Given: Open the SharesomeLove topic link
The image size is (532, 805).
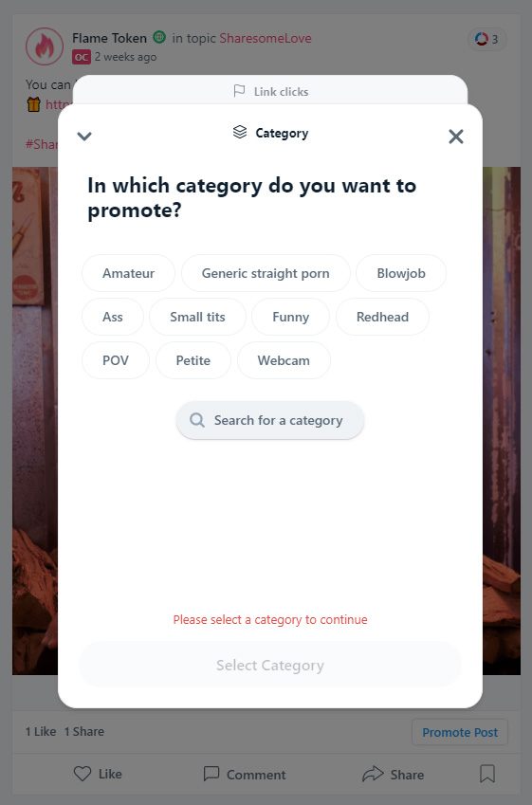Looking at the screenshot, I should [266, 39].
